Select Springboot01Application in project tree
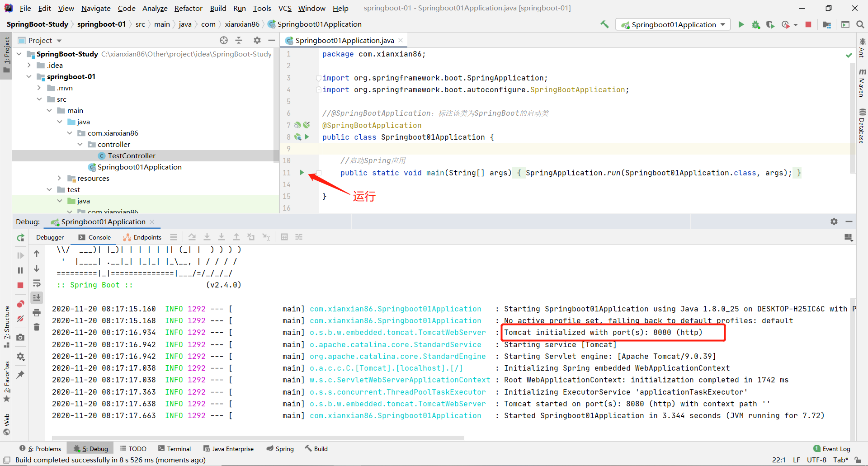Image resolution: width=868 pixels, height=466 pixels. coord(139,167)
